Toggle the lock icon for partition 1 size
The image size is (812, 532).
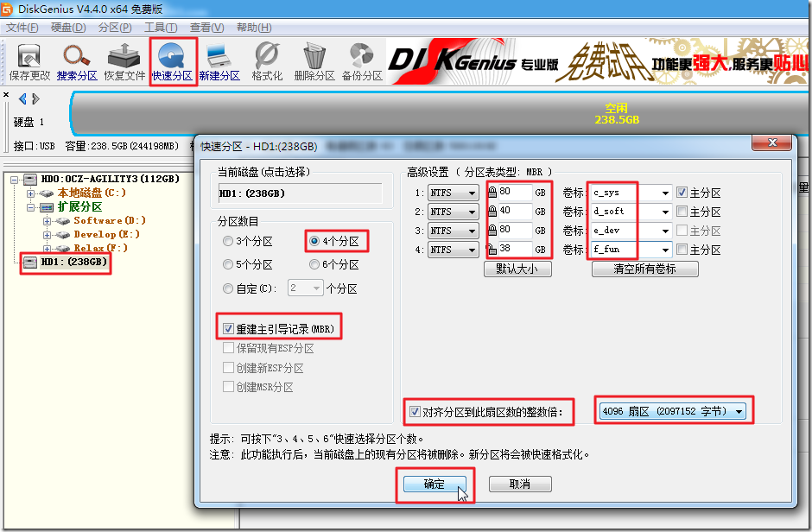(492, 192)
